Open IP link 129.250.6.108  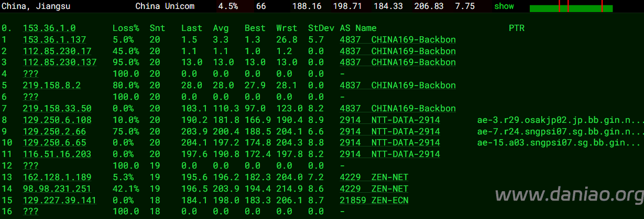click(x=57, y=120)
